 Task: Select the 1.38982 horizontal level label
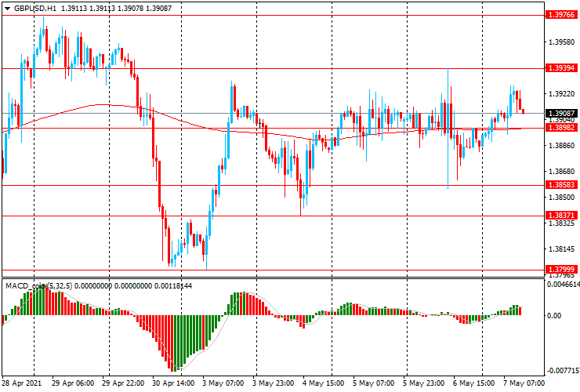(561, 128)
